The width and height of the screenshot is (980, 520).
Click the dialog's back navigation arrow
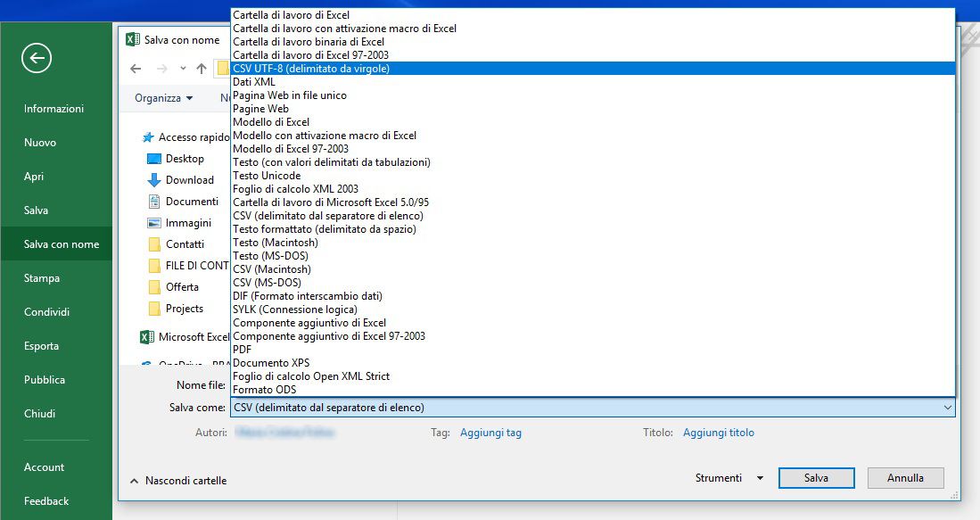[136, 69]
